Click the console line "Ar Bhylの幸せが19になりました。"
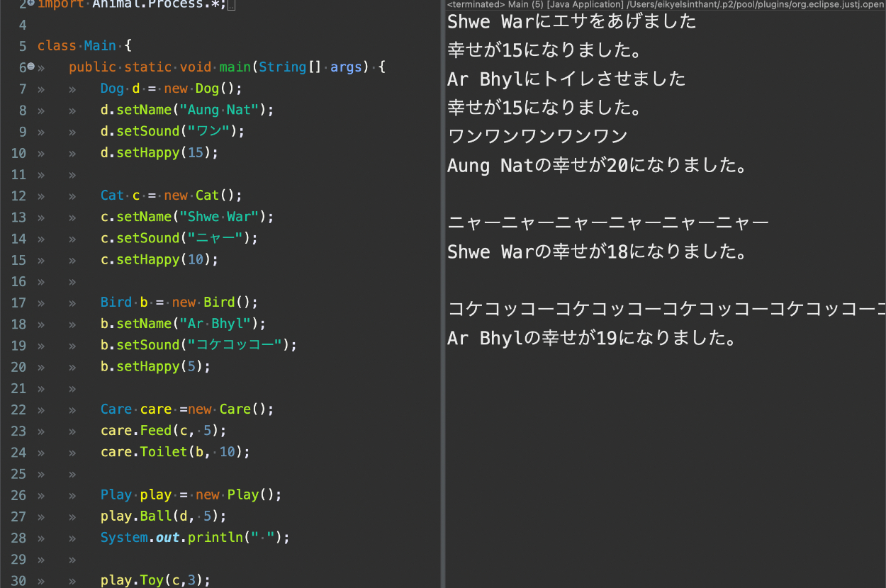The width and height of the screenshot is (886, 588). click(x=592, y=338)
